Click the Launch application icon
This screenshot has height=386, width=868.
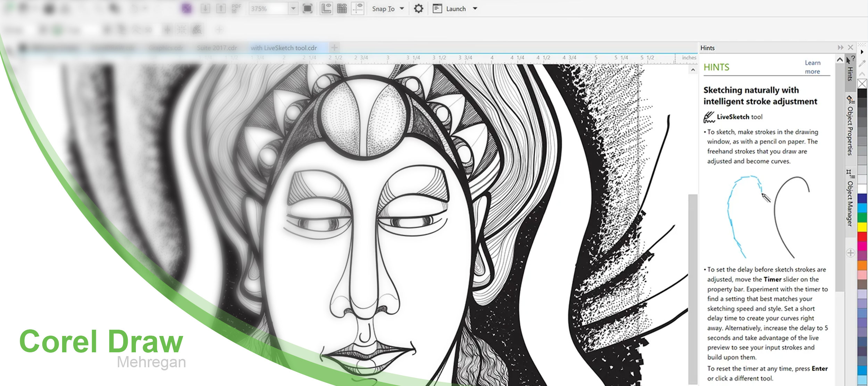click(x=437, y=9)
